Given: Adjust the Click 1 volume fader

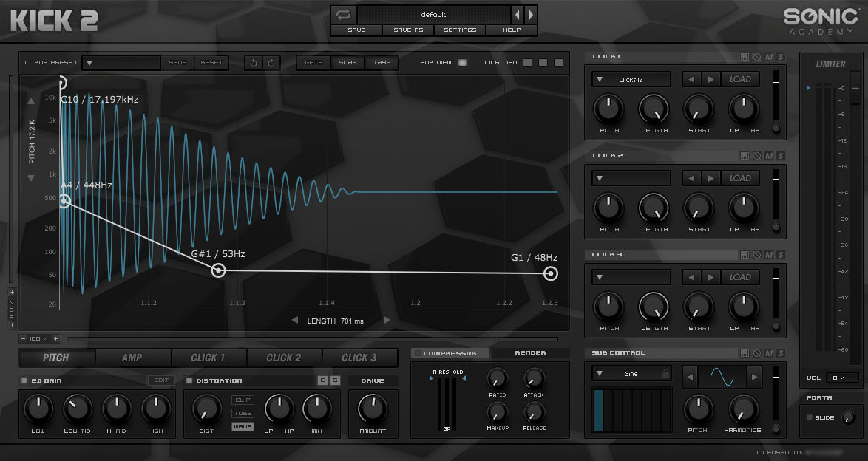Looking at the screenshot, I should [776, 83].
